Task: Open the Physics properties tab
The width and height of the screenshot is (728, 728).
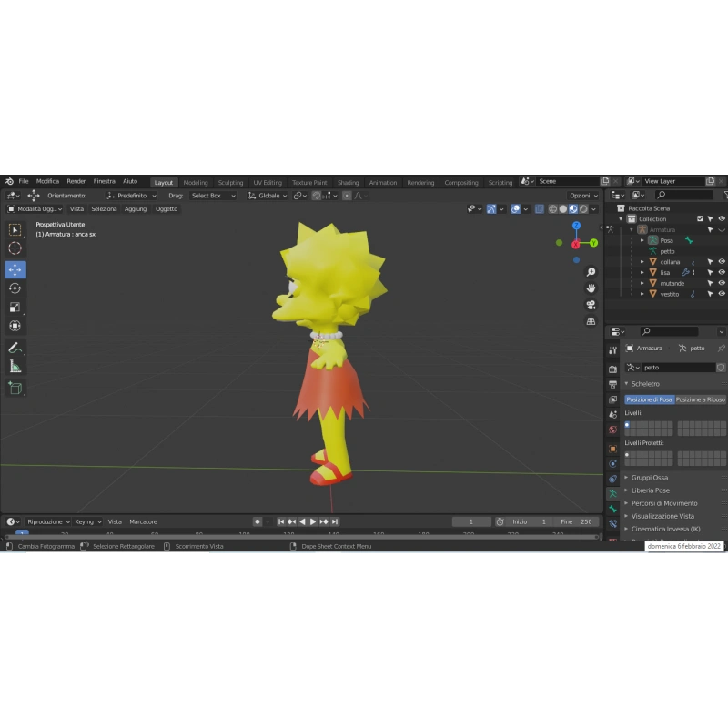Action: click(x=612, y=463)
